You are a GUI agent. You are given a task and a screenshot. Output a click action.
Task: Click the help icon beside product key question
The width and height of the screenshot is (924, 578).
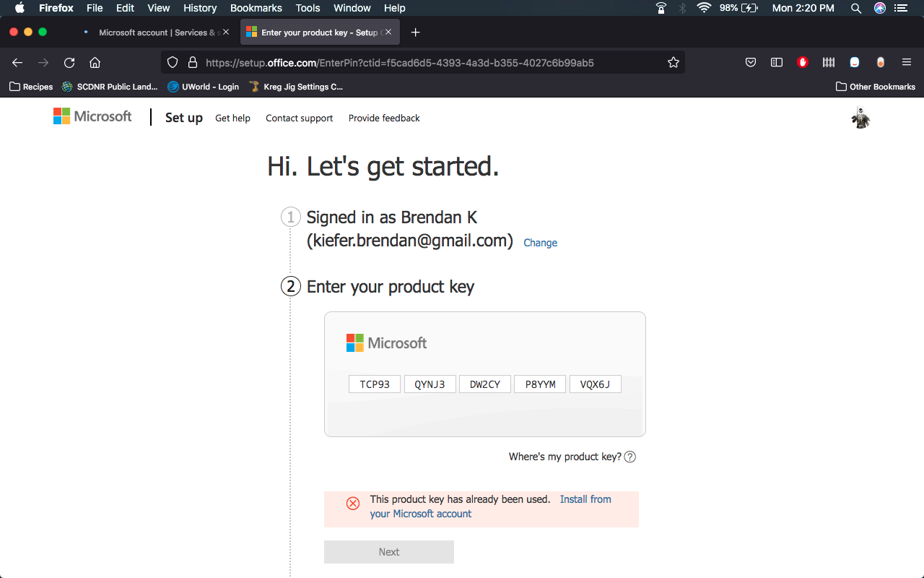tap(630, 457)
